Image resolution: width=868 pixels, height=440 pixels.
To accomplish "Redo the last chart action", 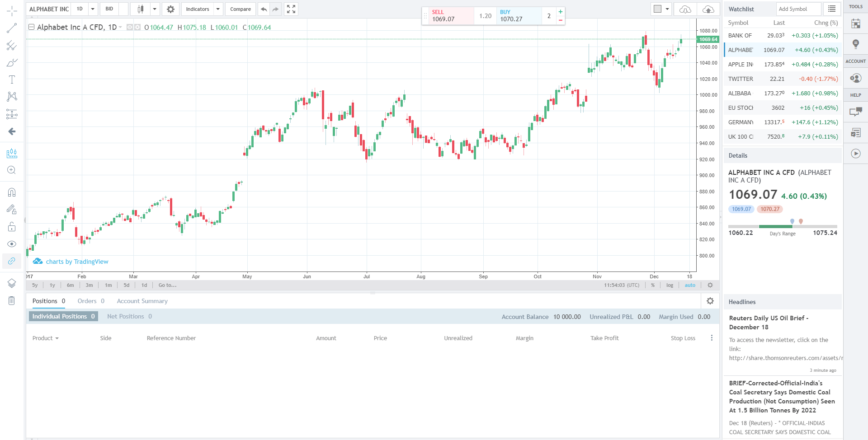I will [x=275, y=9].
